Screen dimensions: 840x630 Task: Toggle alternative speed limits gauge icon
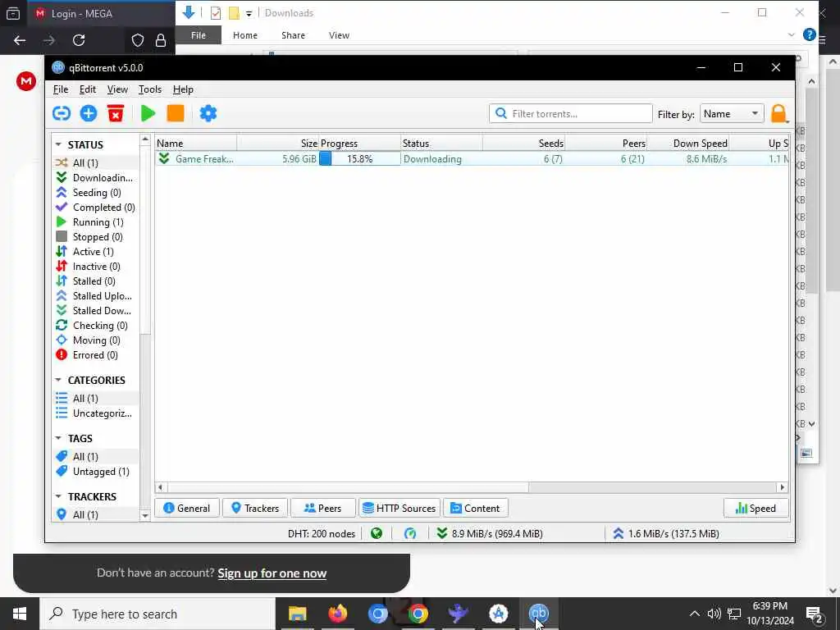(410, 533)
